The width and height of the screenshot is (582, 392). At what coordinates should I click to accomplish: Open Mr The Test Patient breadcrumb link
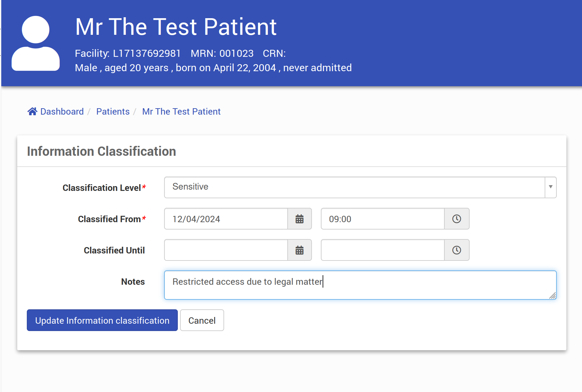pyautogui.click(x=181, y=111)
